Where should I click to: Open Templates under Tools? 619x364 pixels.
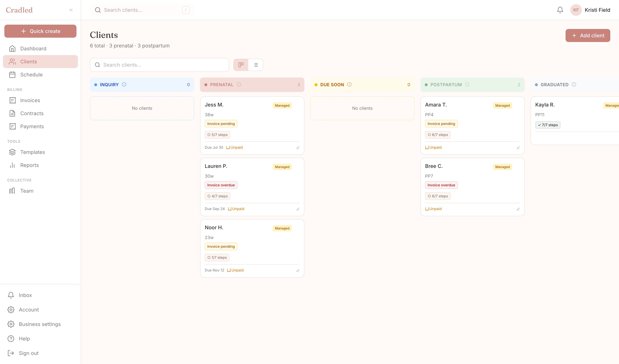click(x=40, y=152)
